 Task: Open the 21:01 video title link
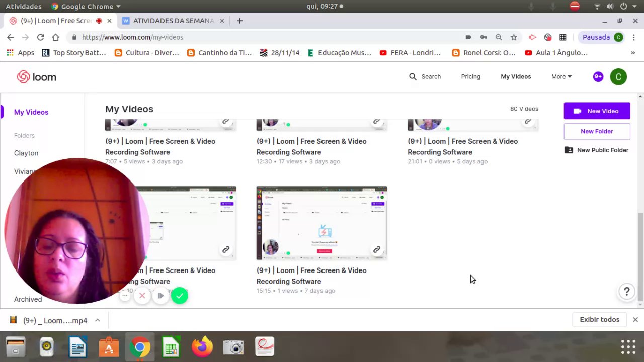(462, 147)
